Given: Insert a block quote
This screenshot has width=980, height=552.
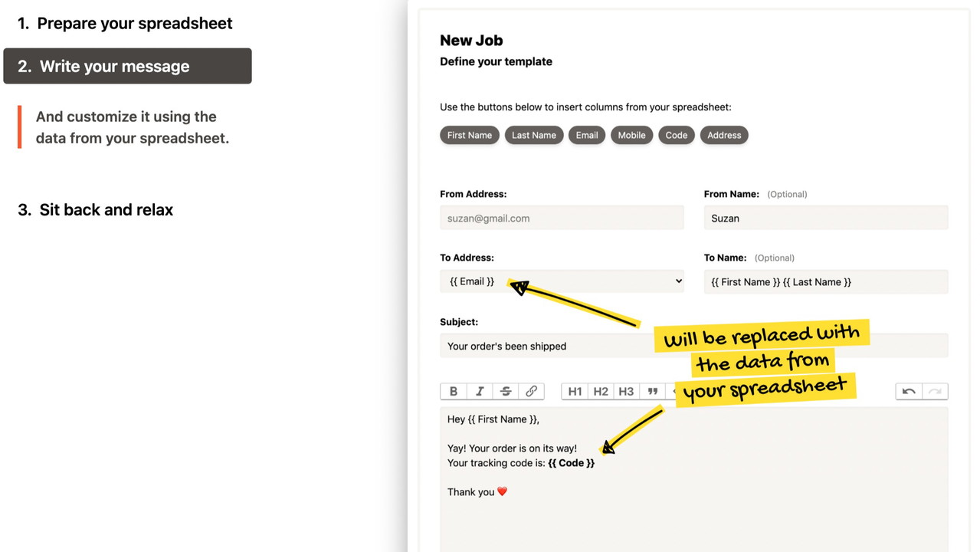Looking at the screenshot, I should 653,391.
